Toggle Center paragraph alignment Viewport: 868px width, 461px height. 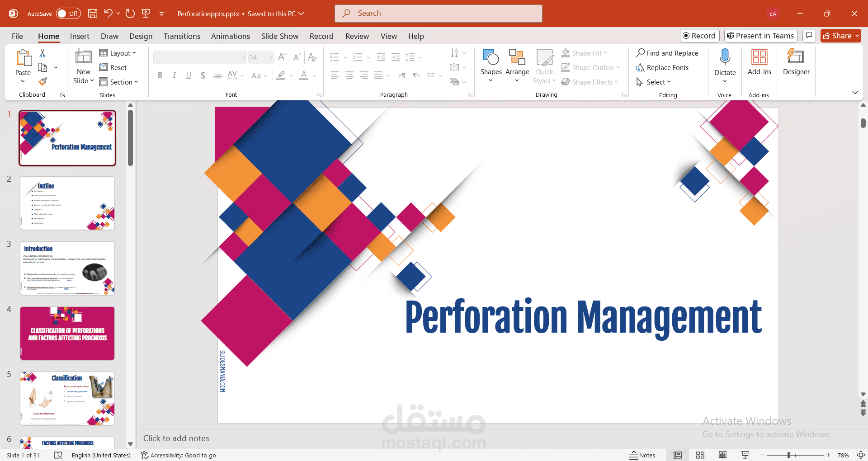coord(349,75)
